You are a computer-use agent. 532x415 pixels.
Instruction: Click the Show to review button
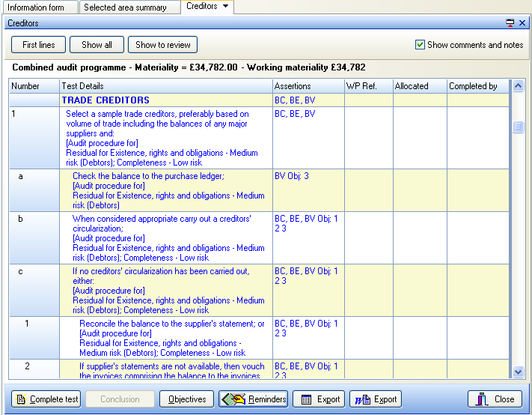tap(162, 45)
